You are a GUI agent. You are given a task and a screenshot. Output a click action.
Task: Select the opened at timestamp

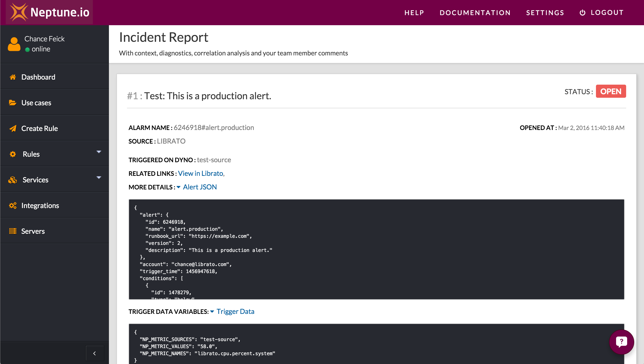pyautogui.click(x=591, y=128)
